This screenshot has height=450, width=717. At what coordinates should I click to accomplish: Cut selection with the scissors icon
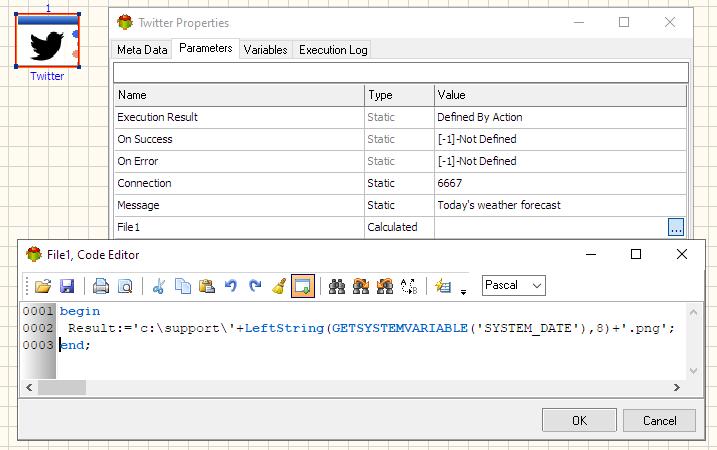coord(159,286)
